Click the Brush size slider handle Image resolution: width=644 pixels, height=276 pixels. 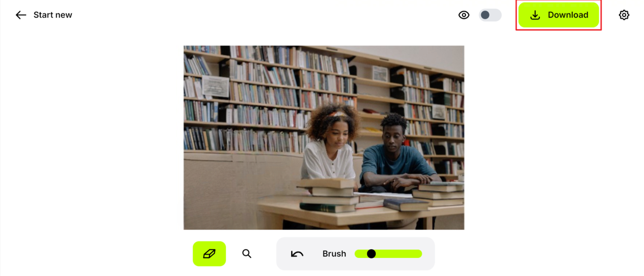(x=371, y=254)
